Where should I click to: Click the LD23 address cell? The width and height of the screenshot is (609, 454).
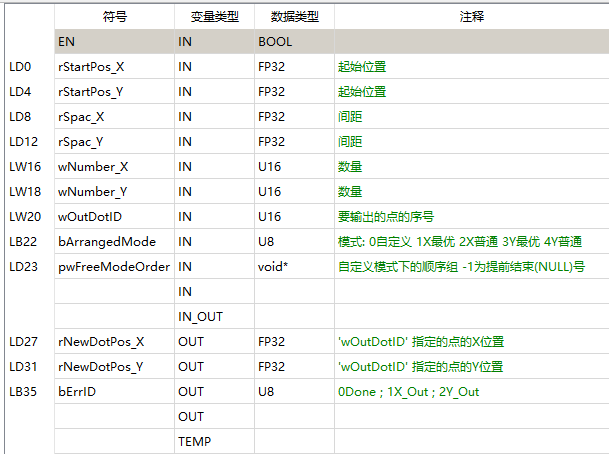(x=30, y=266)
